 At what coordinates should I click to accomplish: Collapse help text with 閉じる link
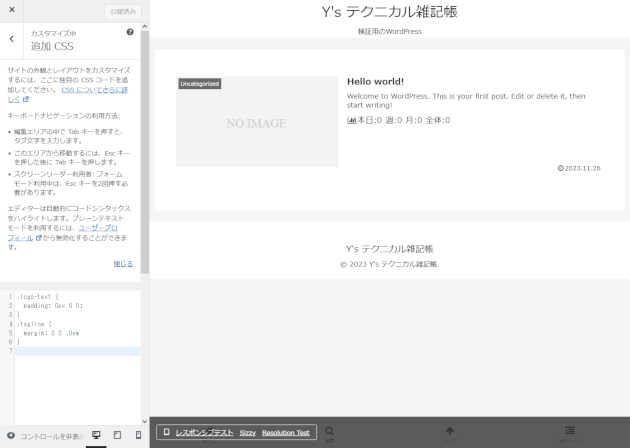click(122, 263)
